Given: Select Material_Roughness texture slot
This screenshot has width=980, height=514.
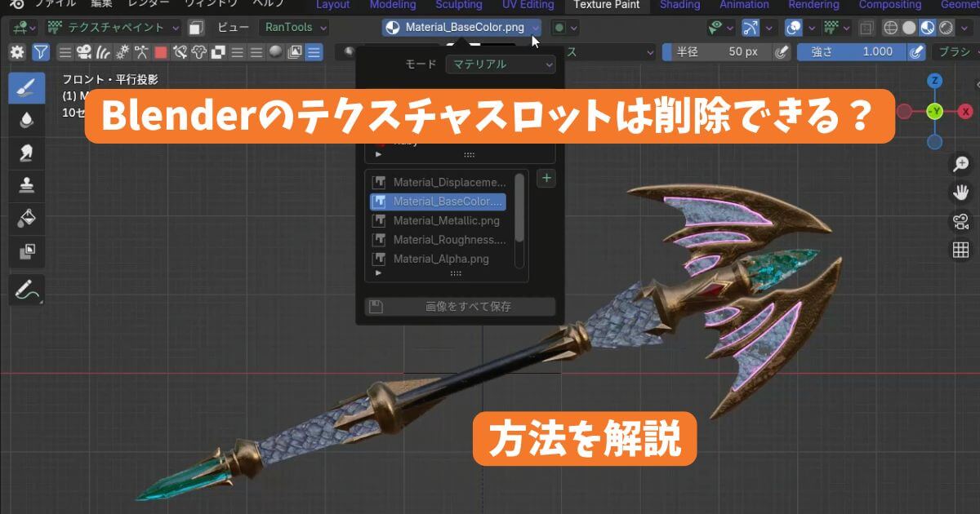Looking at the screenshot, I should pyautogui.click(x=439, y=240).
